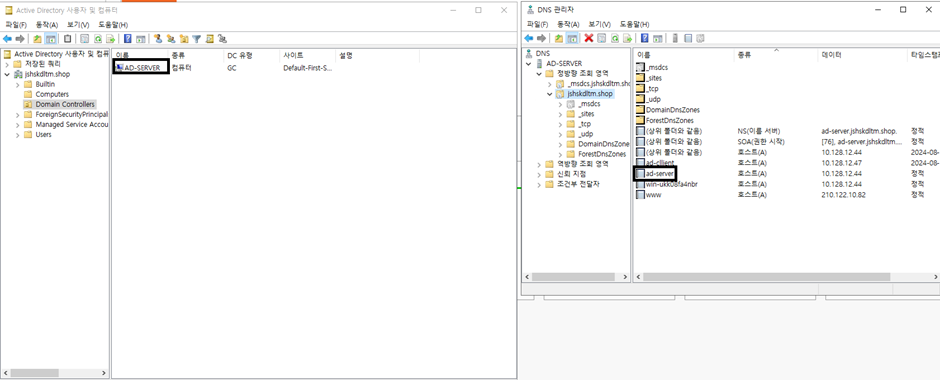
Task: Click the Back arrow in DNS Manager toolbar
Action: [528, 38]
